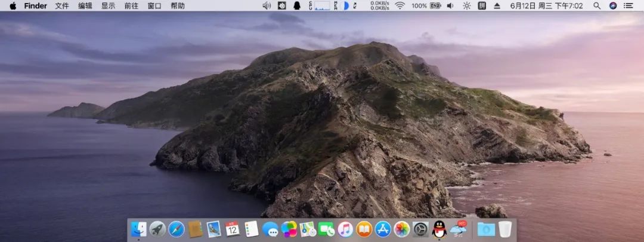
Task: Click the network speed KB/s indicator
Action: pos(379,6)
